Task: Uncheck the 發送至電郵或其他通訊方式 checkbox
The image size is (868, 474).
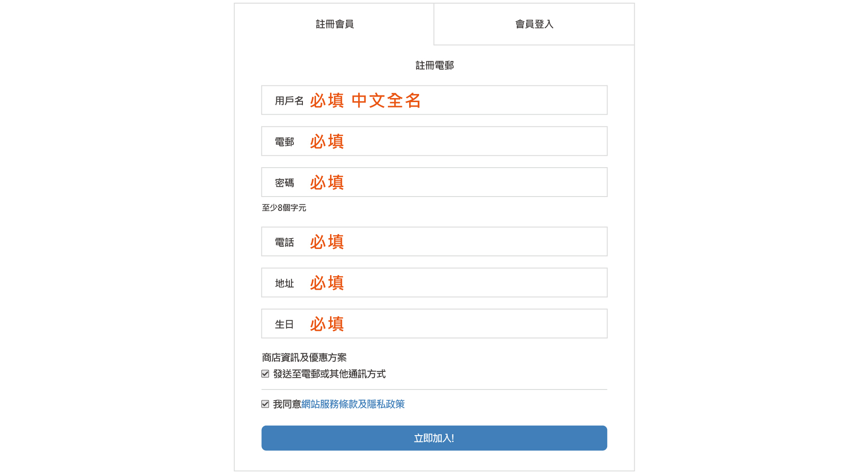Action: pyautogui.click(x=265, y=374)
